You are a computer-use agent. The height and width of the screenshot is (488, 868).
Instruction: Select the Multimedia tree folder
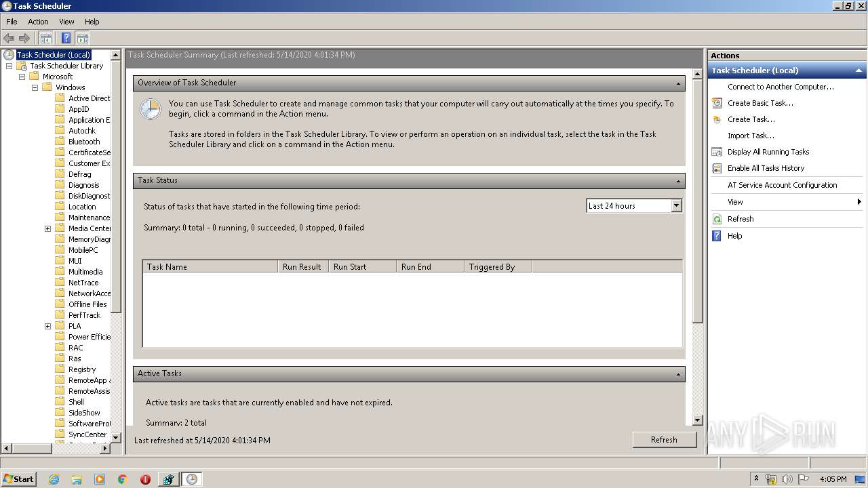coord(85,272)
